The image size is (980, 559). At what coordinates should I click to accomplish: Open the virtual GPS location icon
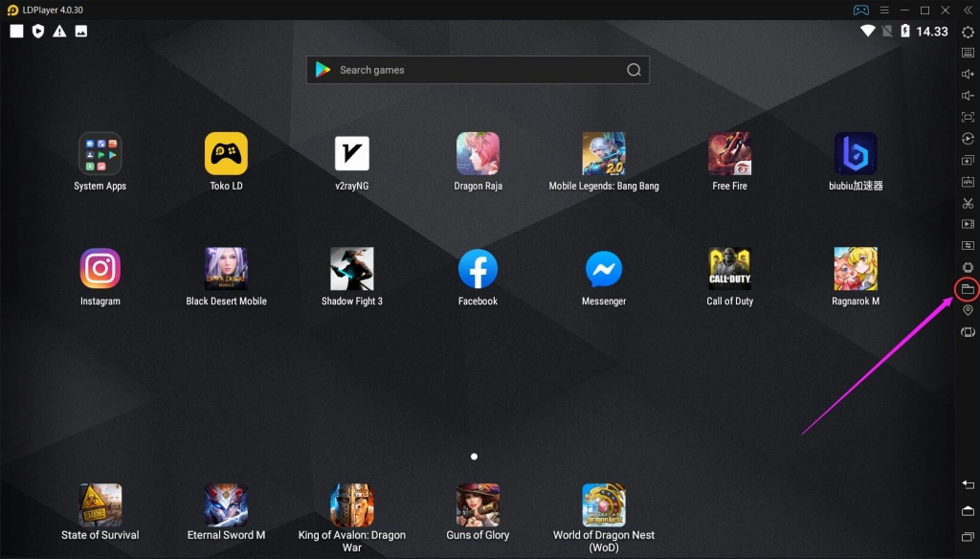pyautogui.click(x=968, y=310)
